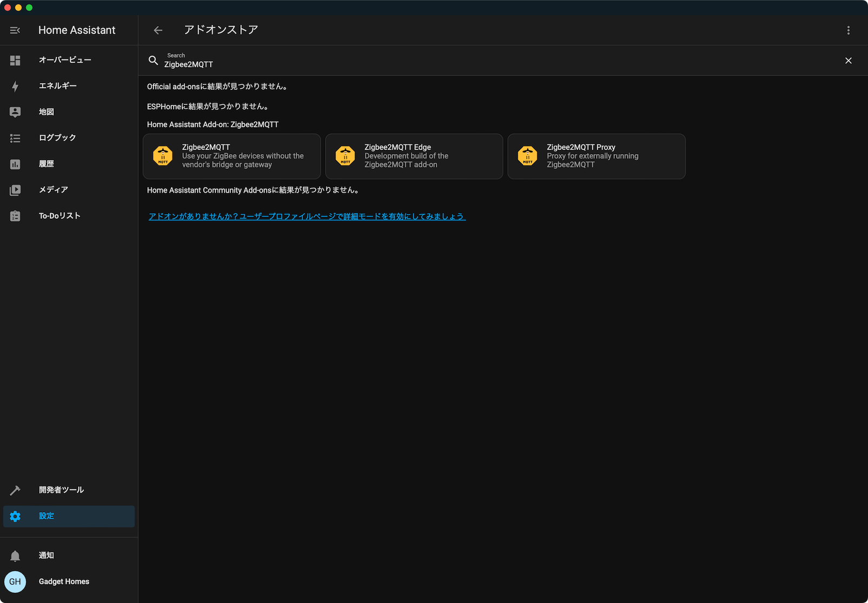Click the Home Assistant title text

coord(77,30)
